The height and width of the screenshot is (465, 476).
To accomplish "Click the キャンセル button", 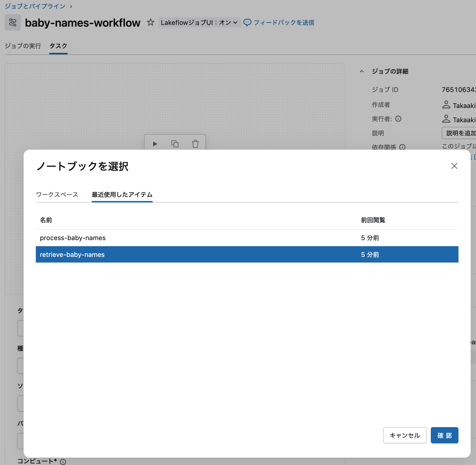I will [x=404, y=435].
